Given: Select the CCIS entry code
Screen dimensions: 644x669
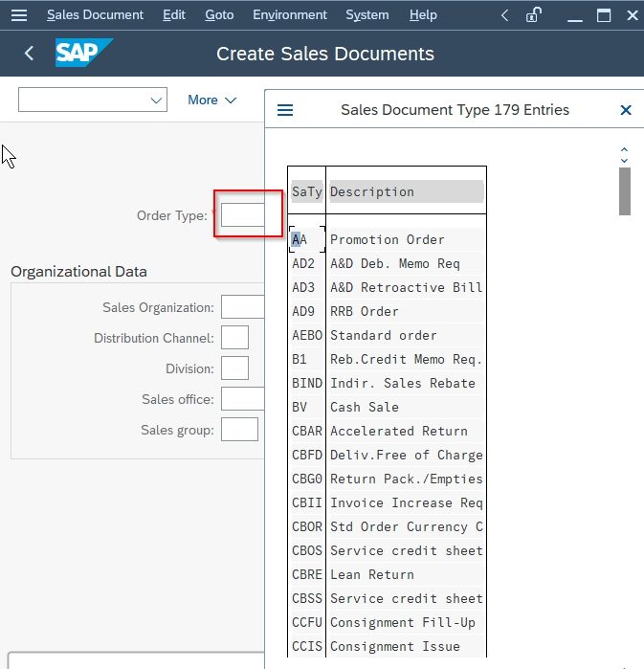Looking at the screenshot, I should [x=307, y=646].
